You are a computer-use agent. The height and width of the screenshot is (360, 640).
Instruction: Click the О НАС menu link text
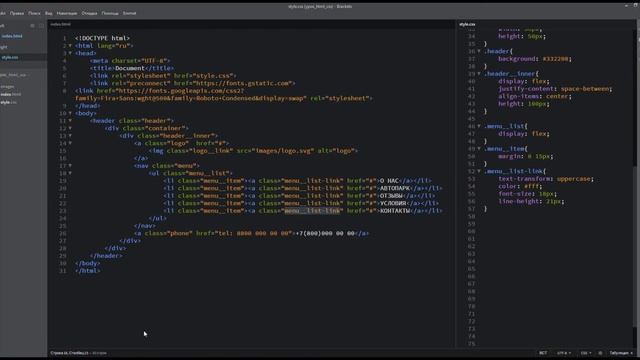(389, 180)
